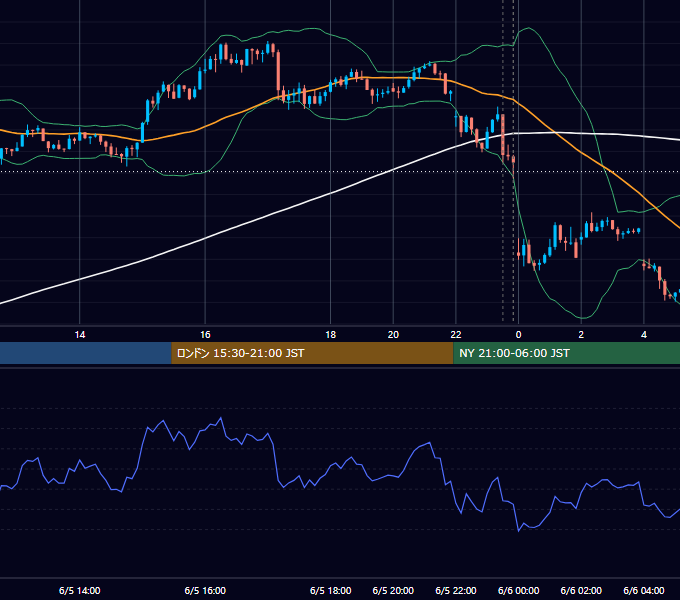The image size is (680, 600).
Task: Click the 6/6 00:00 date label
Action: pyautogui.click(x=518, y=591)
